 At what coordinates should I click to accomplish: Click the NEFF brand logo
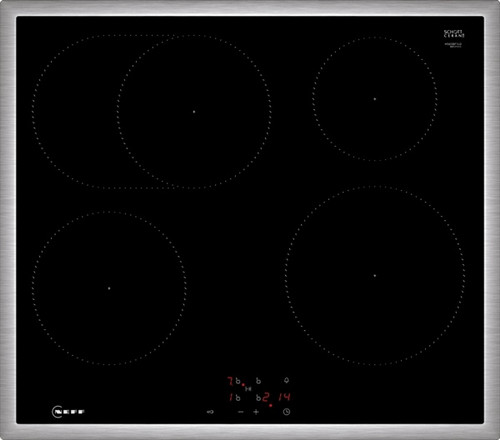(68, 412)
